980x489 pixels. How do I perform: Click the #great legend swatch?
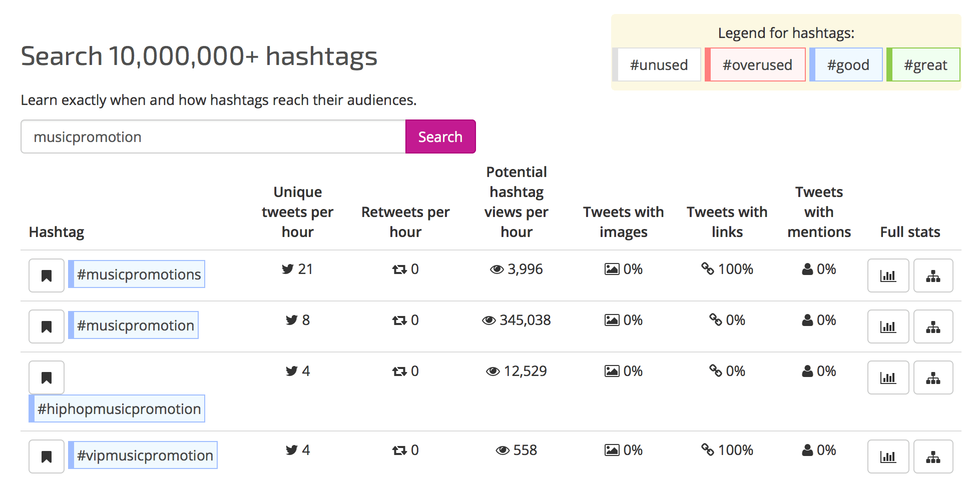tap(925, 65)
